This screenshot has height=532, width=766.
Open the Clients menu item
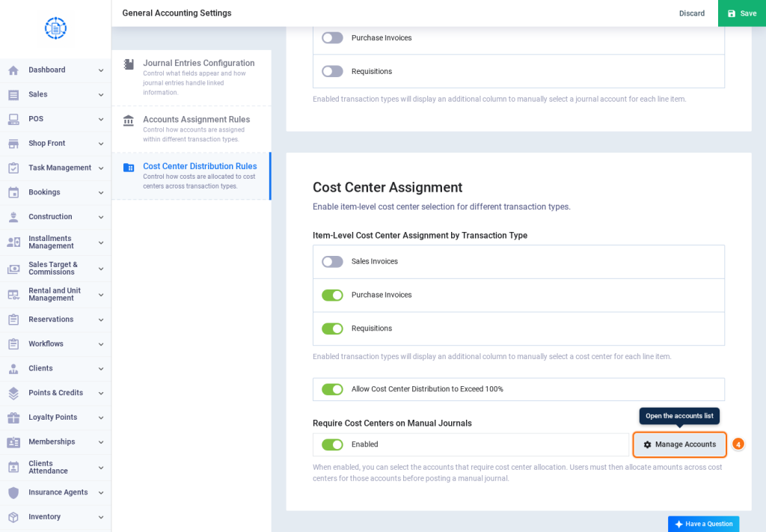(55, 368)
